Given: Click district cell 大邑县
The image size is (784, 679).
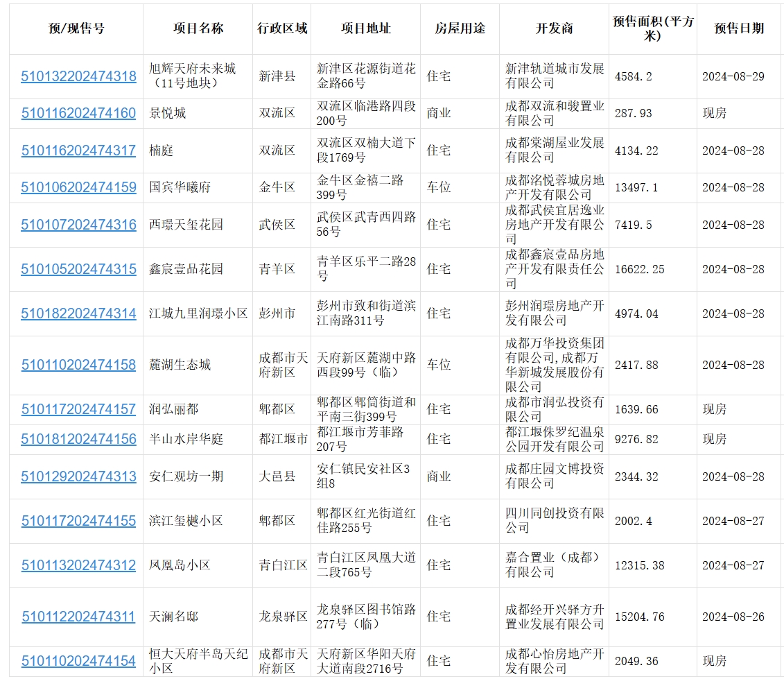Looking at the screenshot, I should click(x=277, y=476).
